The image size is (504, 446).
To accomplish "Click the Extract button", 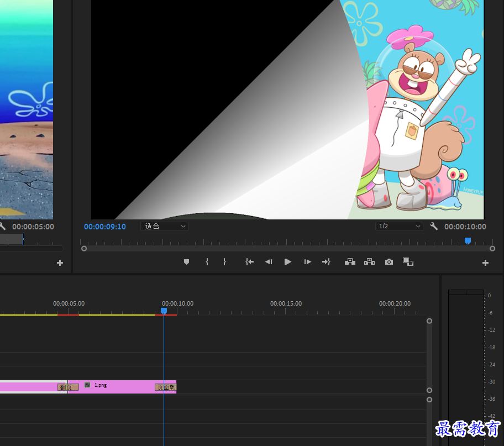I will [369, 262].
